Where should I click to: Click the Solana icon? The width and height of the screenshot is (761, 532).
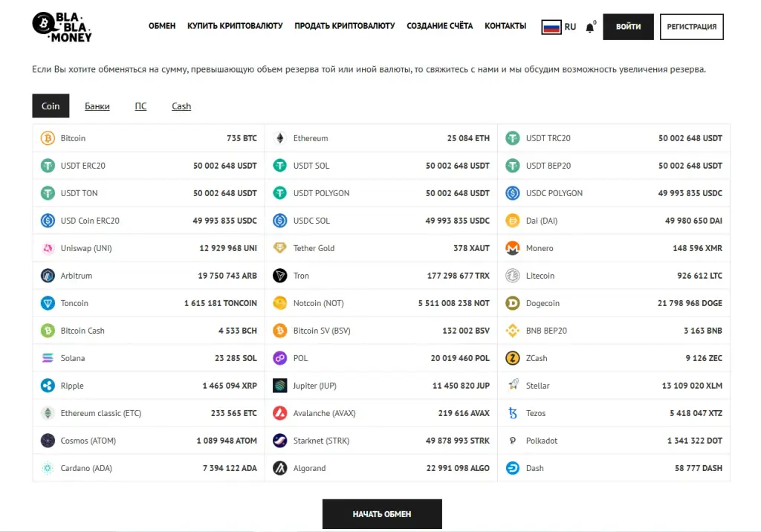pos(48,358)
